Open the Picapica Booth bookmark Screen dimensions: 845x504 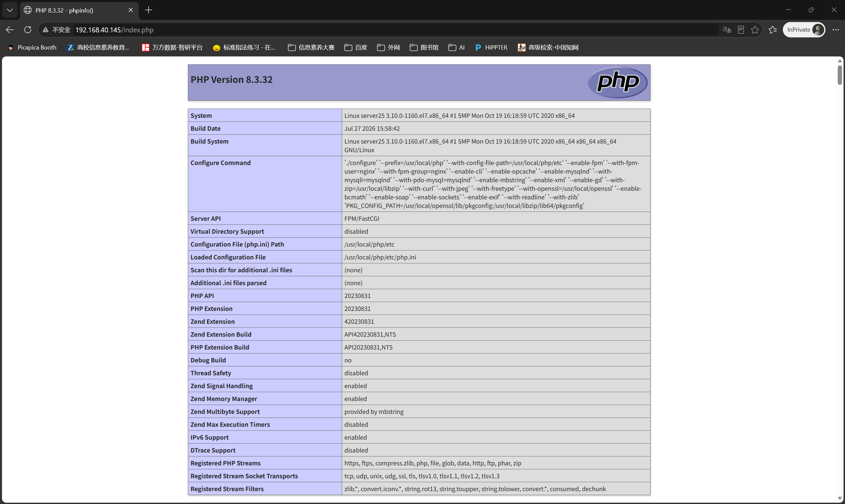pyautogui.click(x=32, y=48)
